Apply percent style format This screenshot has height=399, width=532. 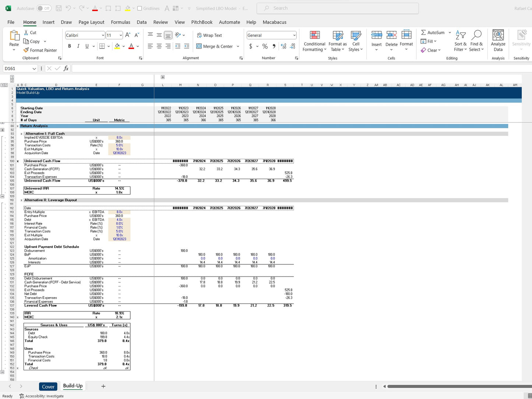[x=265, y=46]
